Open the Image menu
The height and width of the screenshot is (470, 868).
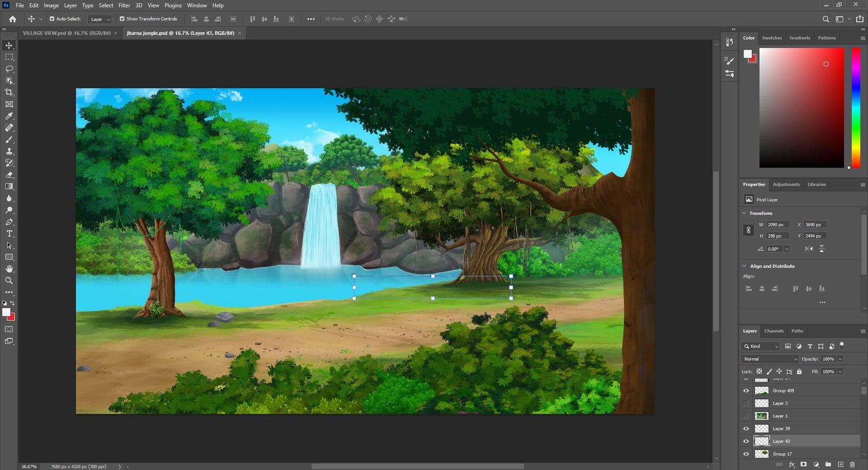pyautogui.click(x=51, y=5)
